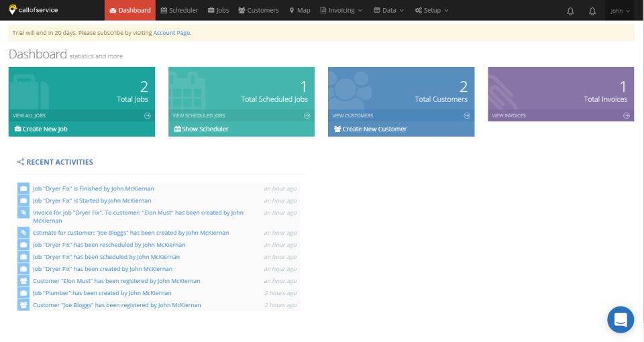Open the John user menu
The height and width of the screenshot is (342, 644).
click(620, 11)
